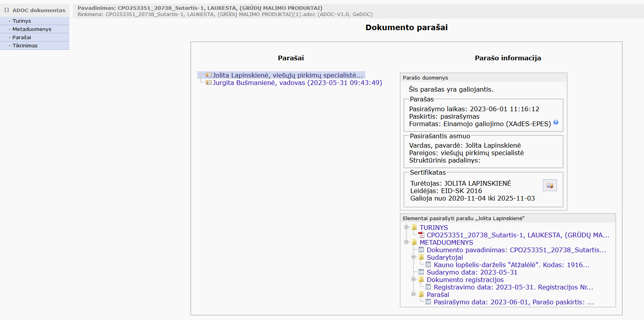Collapse the TURINYS tree node
The height and width of the screenshot is (320, 644).
(406, 227)
